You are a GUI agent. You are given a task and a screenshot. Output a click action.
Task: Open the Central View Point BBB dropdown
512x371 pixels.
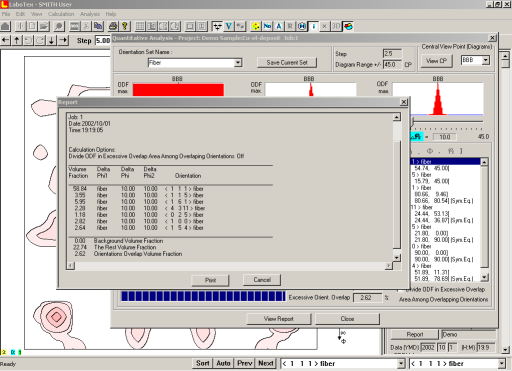[x=485, y=60]
